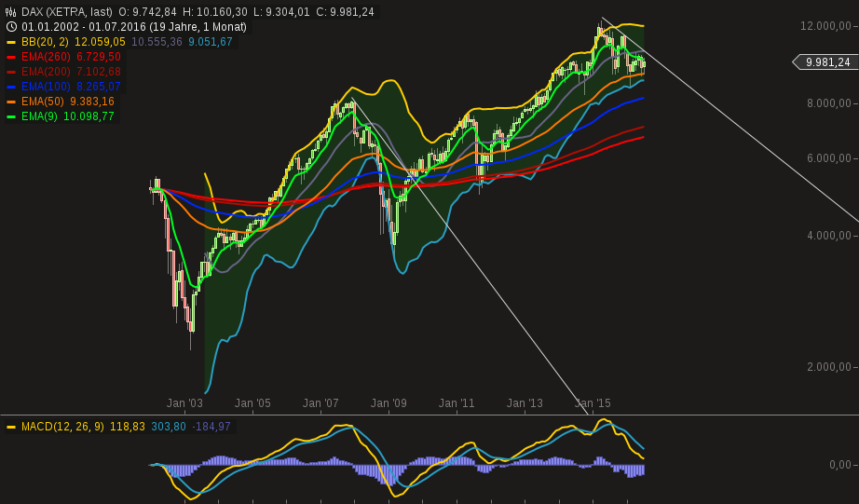Click the EMA(50) legend label
Image resolution: width=859 pixels, height=504 pixels.
pos(43,102)
